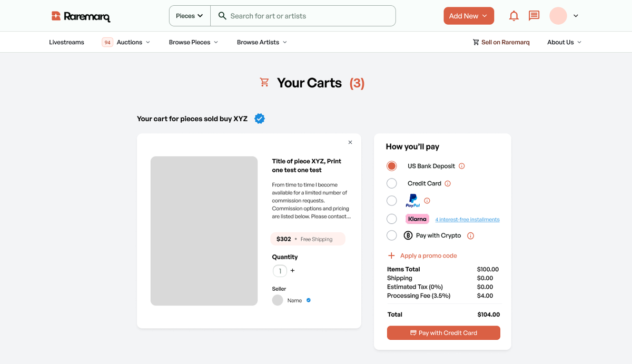Screen dimensions: 632x364
Task: Remove the cart item with the X icon
Action: pos(350,142)
